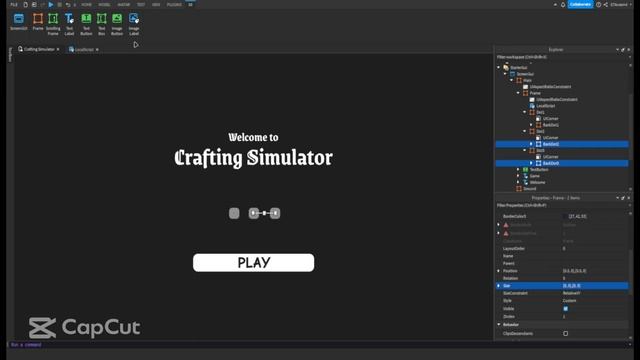Open the Explorer panel options dropdown
This screenshot has height=360, width=640.
pos(617,49)
